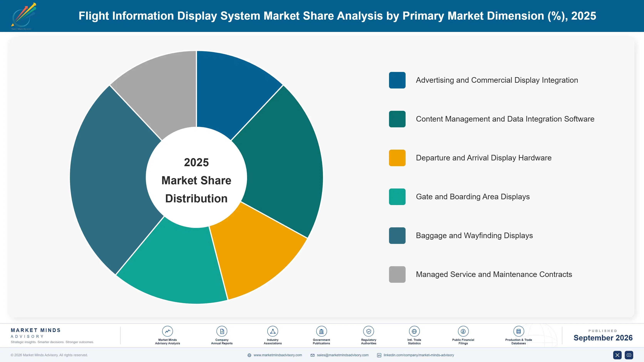The width and height of the screenshot is (644, 362).
Task: Open the YouTube icon in footer
Action: [x=629, y=355]
